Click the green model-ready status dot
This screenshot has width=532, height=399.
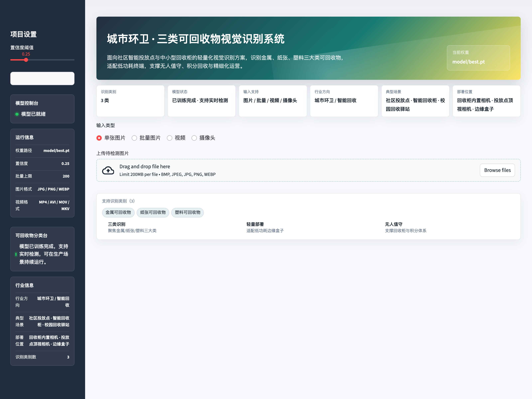[x=17, y=114]
